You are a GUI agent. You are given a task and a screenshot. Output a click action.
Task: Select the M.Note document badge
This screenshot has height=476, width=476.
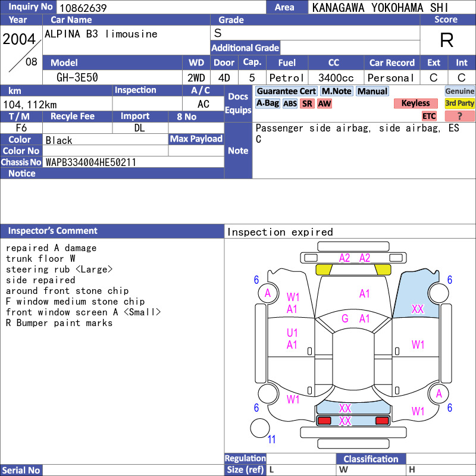tap(337, 91)
